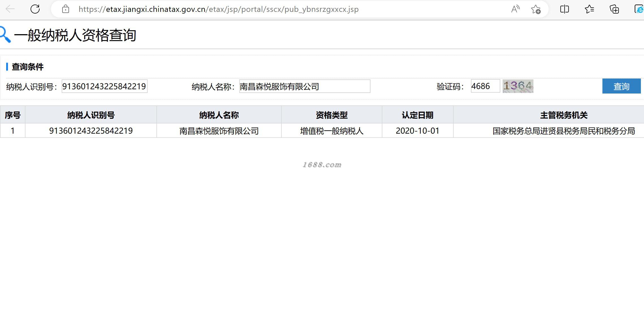Click the 验证码 input field containing 4686
The height and width of the screenshot is (328, 644).
pyautogui.click(x=485, y=86)
